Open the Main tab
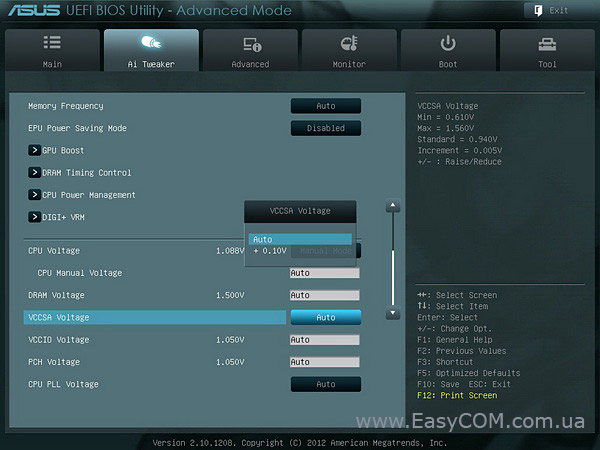 click(52, 50)
